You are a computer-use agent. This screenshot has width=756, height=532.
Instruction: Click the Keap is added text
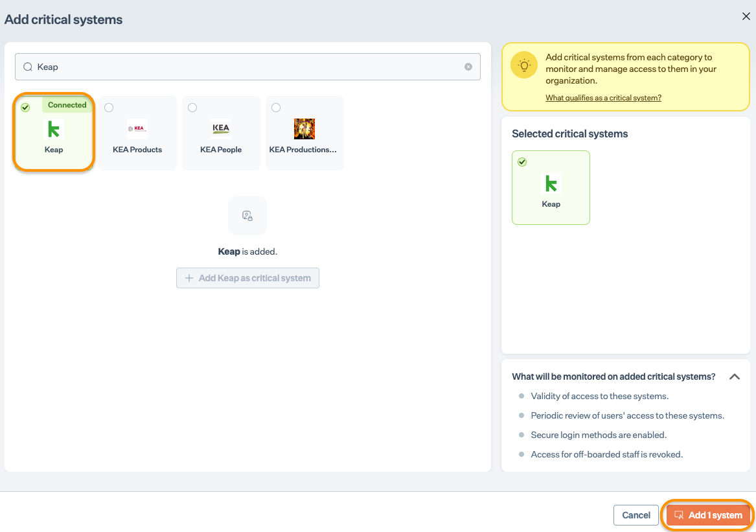click(247, 251)
